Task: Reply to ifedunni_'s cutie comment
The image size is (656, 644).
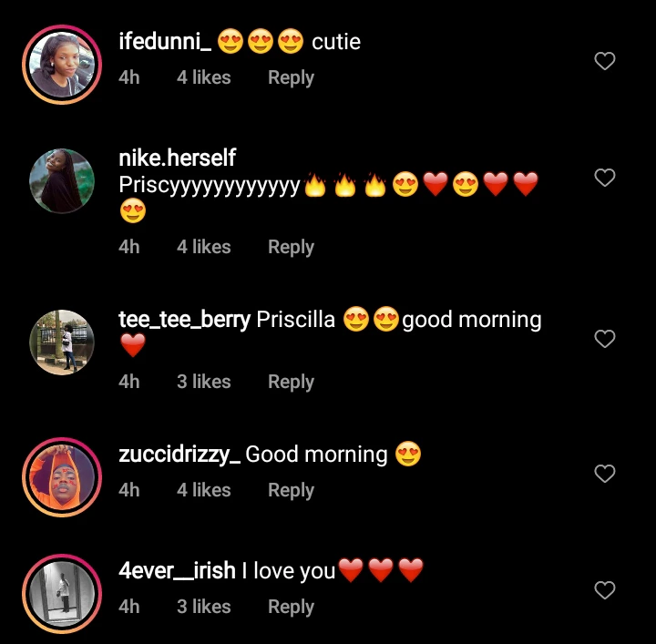Action: coord(291,78)
